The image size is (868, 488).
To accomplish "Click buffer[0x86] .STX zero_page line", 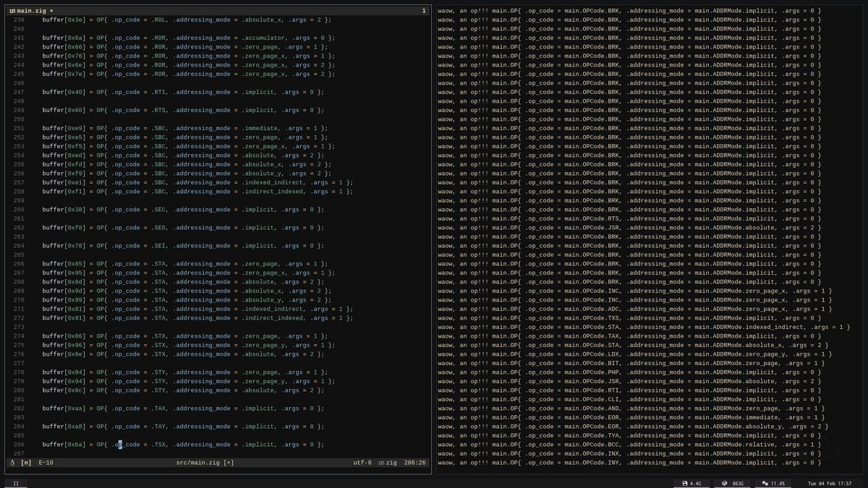I will [184, 336].
